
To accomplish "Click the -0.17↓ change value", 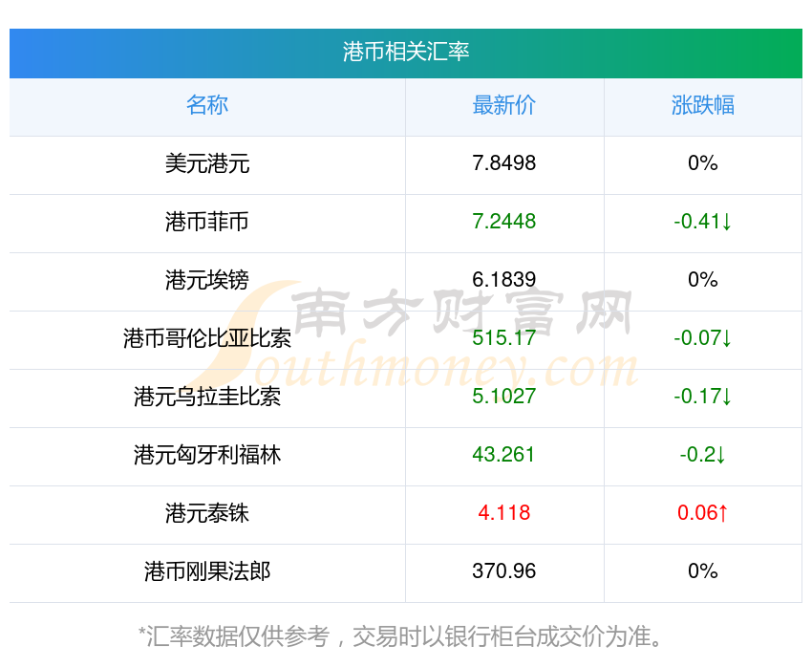I will tap(703, 397).
